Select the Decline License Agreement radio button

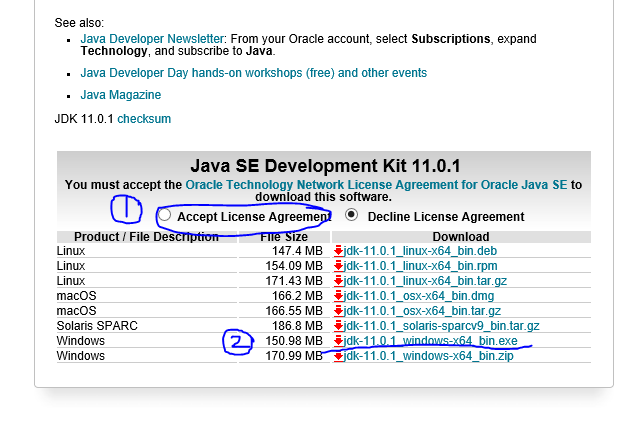tap(351, 215)
